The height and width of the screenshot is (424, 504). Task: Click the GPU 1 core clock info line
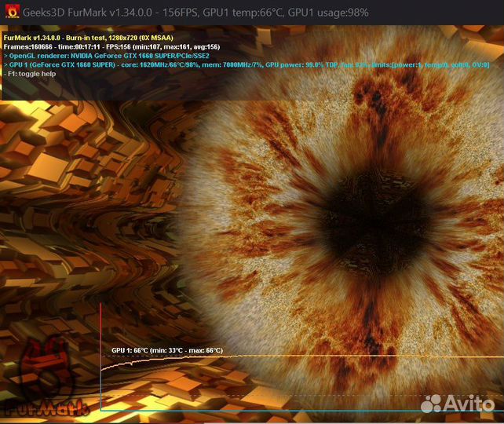[157, 64]
